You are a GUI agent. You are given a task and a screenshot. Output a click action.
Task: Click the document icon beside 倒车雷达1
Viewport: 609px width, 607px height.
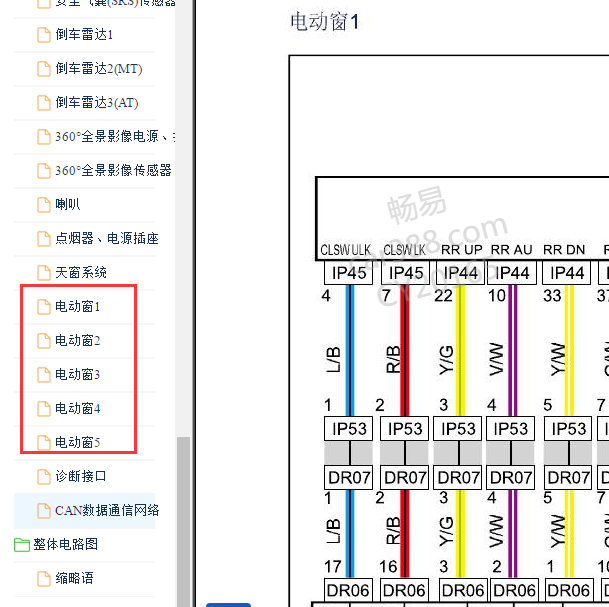pyautogui.click(x=44, y=35)
